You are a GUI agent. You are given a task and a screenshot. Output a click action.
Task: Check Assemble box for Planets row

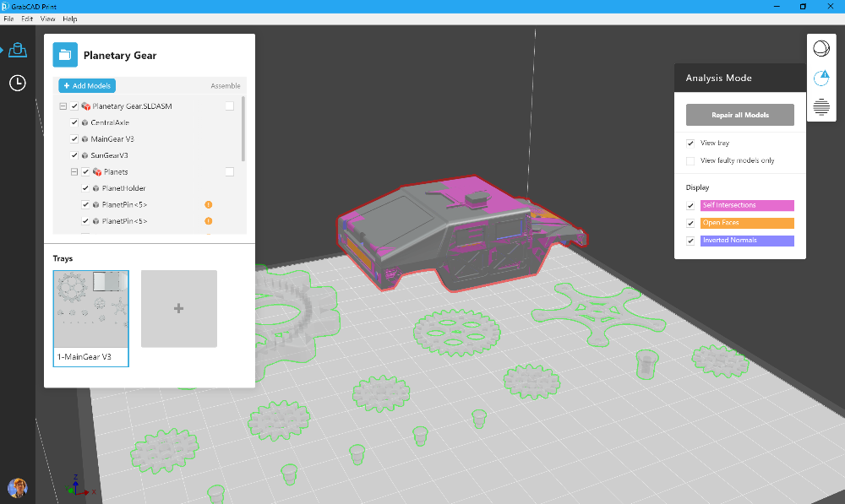click(230, 171)
